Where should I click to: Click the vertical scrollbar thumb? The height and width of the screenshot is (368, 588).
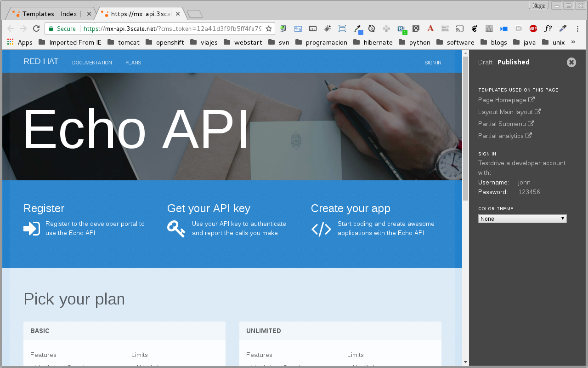click(x=465, y=128)
